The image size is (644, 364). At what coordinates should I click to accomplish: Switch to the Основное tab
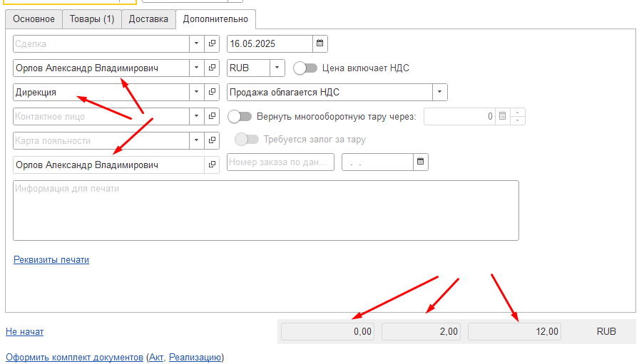point(34,19)
